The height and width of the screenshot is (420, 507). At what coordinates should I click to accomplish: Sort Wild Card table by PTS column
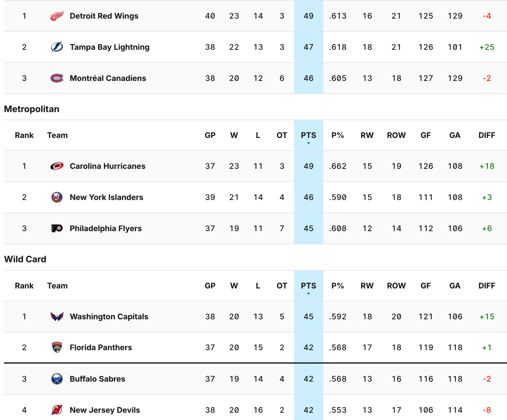pyautogui.click(x=308, y=286)
